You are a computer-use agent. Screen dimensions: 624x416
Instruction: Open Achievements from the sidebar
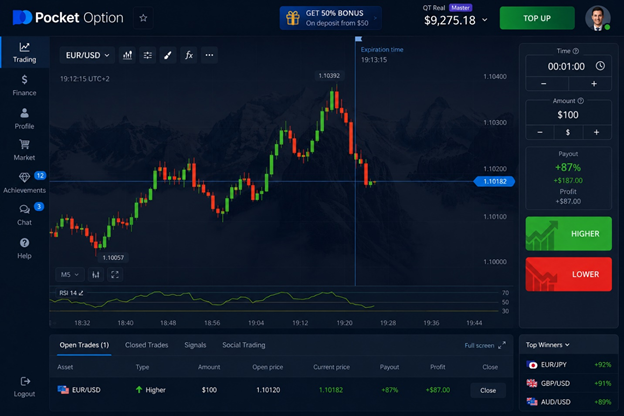(x=24, y=182)
